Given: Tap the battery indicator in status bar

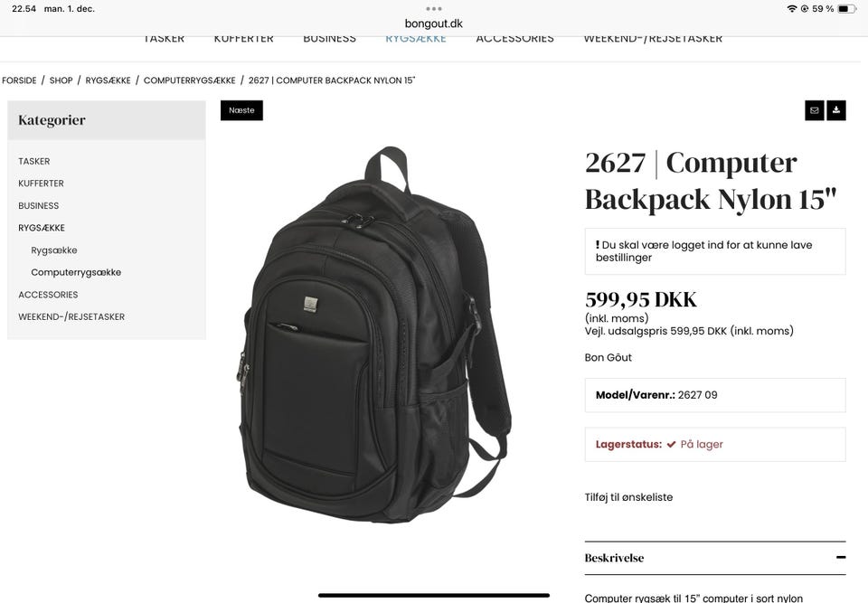Looking at the screenshot, I should [x=847, y=9].
